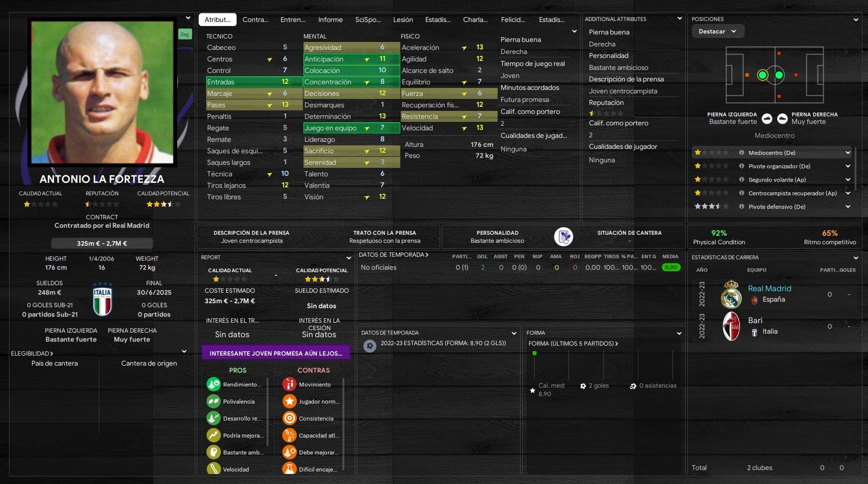Click the Italia national team badge
The height and width of the screenshot is (484, 868).
[x=102, y=300]
